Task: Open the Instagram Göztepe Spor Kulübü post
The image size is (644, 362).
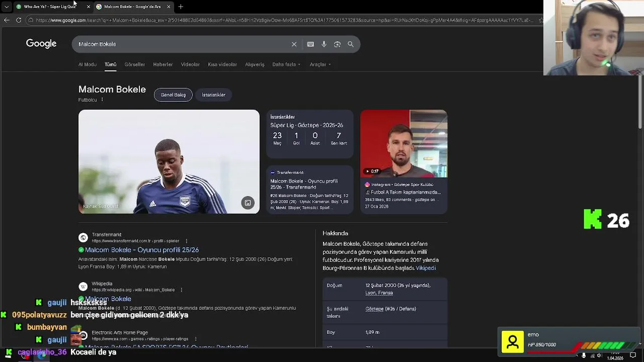Action: point(404,195)
